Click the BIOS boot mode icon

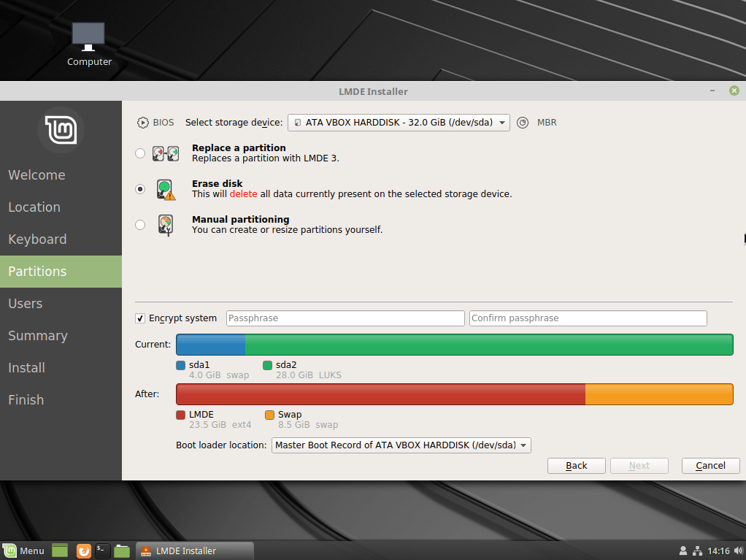(142, 123)
